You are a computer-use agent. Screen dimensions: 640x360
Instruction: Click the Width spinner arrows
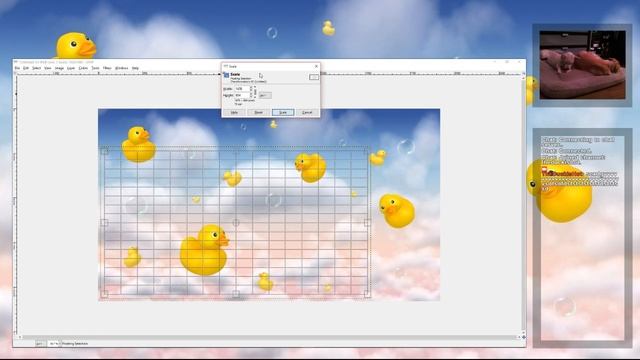pyautogui.click(x=251, y=89)
